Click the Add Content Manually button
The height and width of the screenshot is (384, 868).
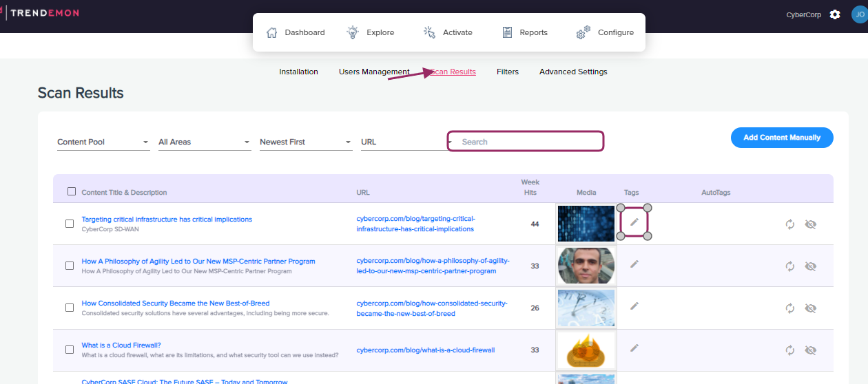[x=782, y=138]
